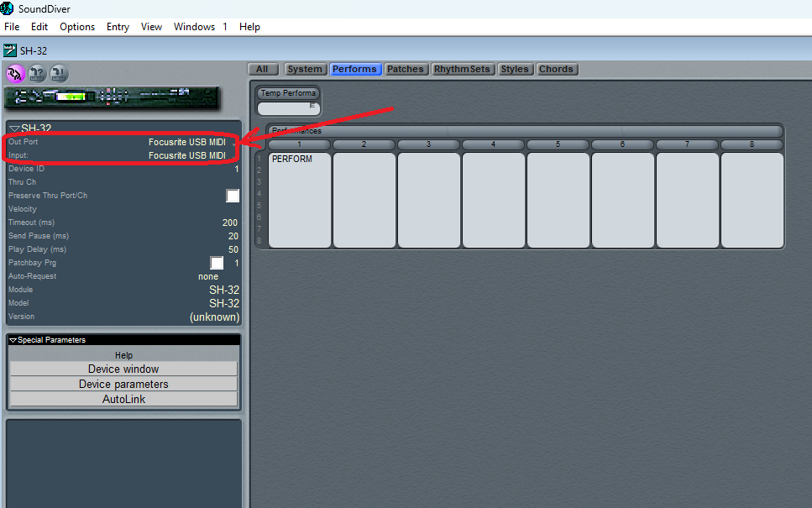Click the Play Delay value 50
The width and height of the screenshot is (812, 508).
(x=233, y=249)
